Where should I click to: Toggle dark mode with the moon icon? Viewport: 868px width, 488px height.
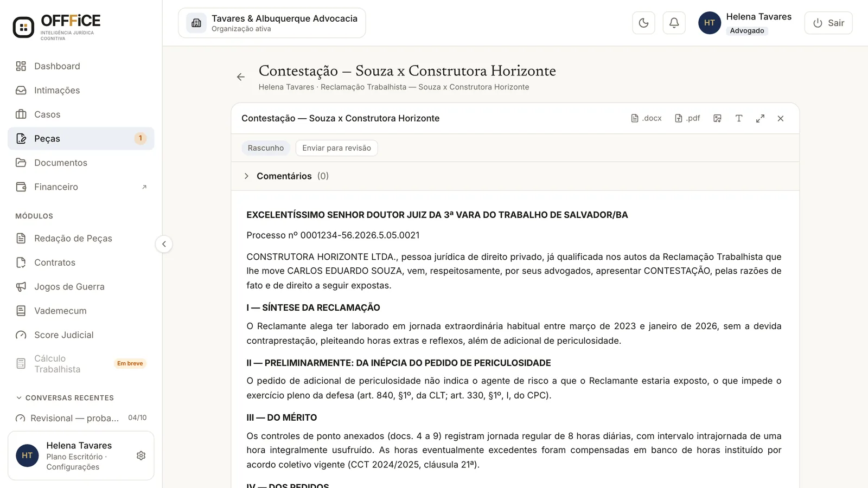click(x=643, y=23)
